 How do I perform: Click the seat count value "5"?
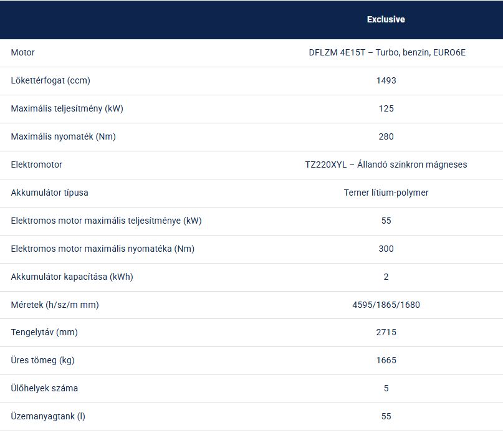point(386,388)
